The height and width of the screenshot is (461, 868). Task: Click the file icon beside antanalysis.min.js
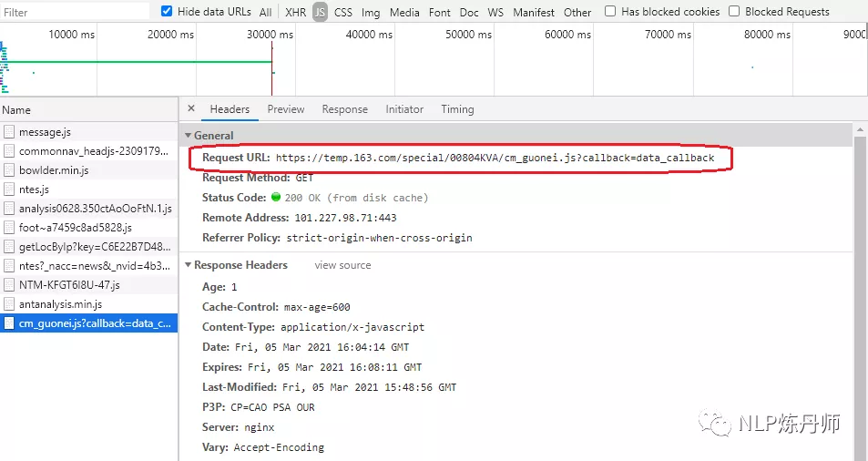point(9,303)
